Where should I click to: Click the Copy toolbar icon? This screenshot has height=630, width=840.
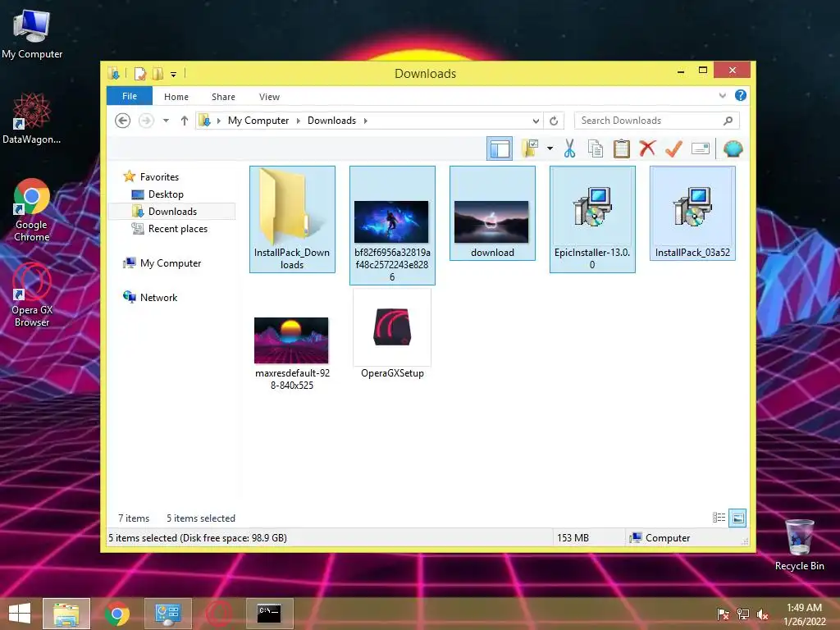point(596,148)
